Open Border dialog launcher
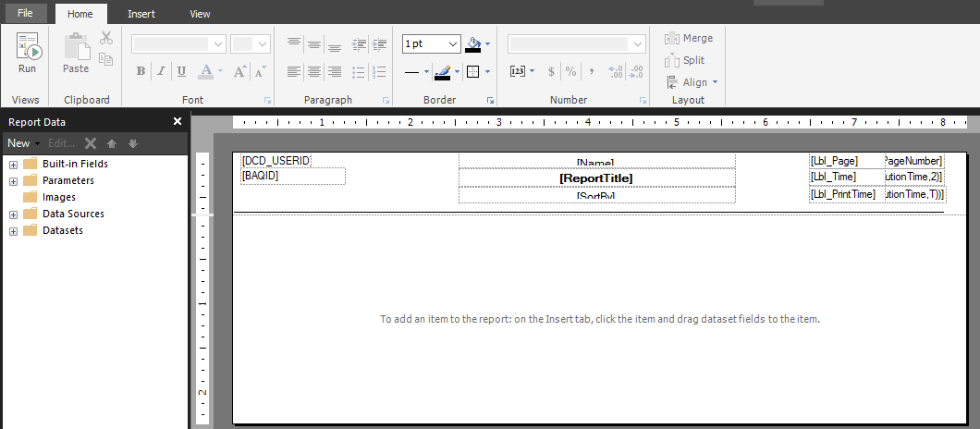The image size is (980, 429). 491,100
